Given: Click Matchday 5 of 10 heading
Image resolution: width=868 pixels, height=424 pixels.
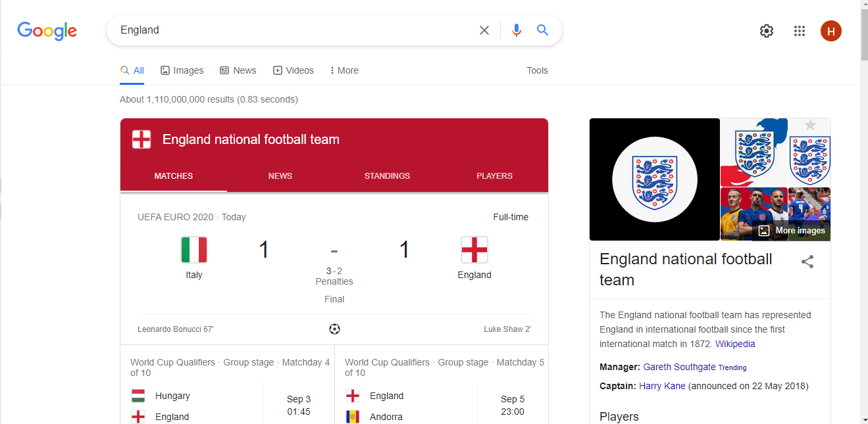Looking at the screenshot, I should 445,367.
